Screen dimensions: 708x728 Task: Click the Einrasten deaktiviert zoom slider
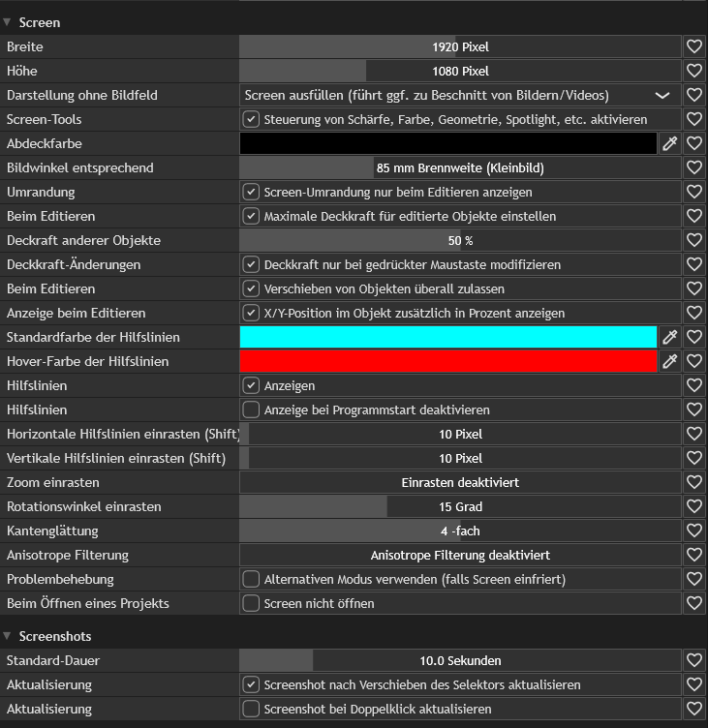[460, 482]
